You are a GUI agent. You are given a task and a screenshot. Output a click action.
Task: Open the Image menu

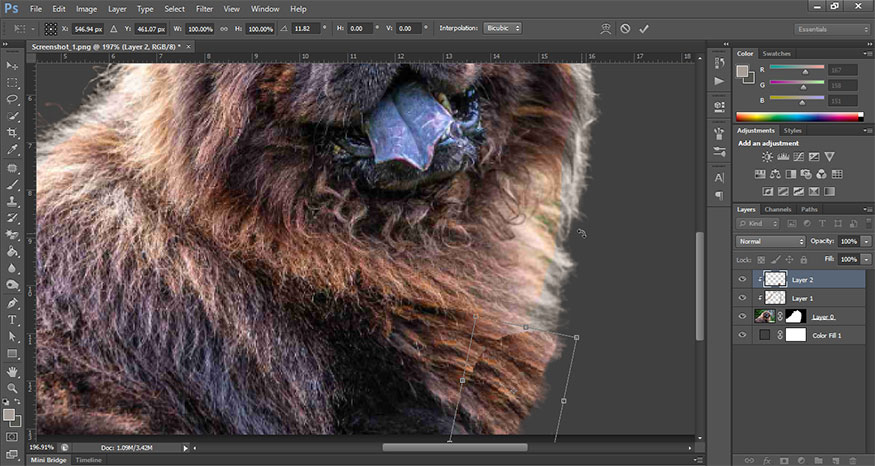click(x=86, y=9)
